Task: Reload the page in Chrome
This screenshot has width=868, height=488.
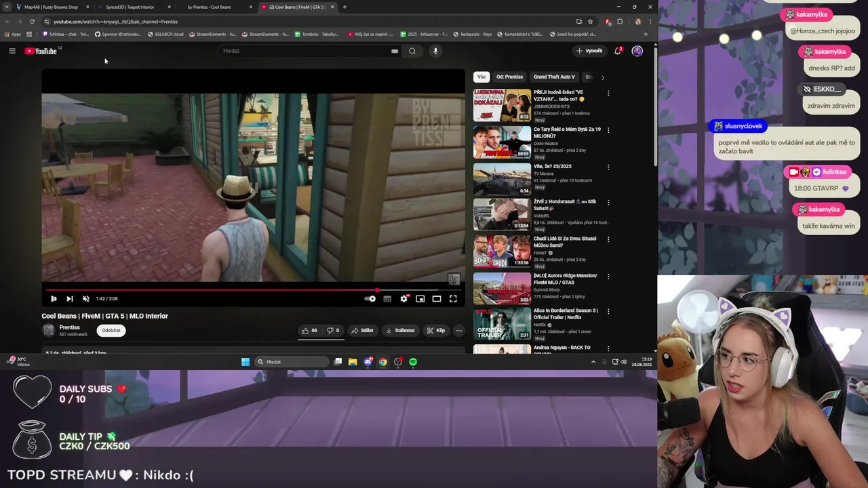Action: [32, 21]
